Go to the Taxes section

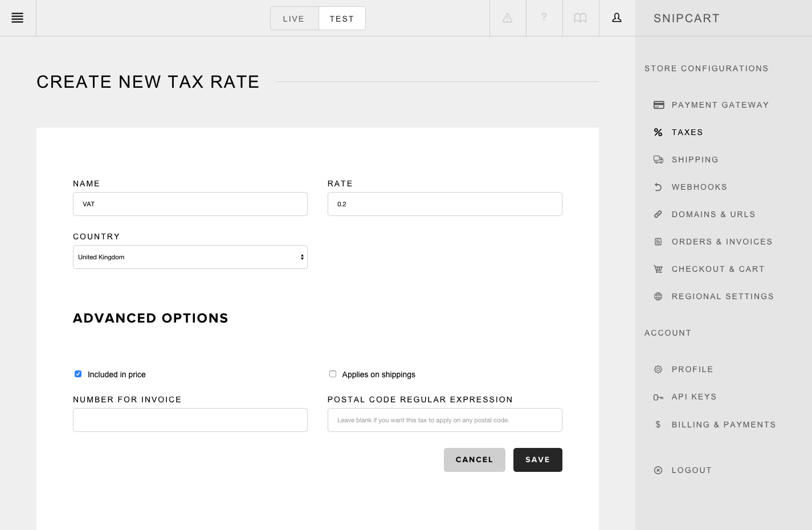(687, 132)
